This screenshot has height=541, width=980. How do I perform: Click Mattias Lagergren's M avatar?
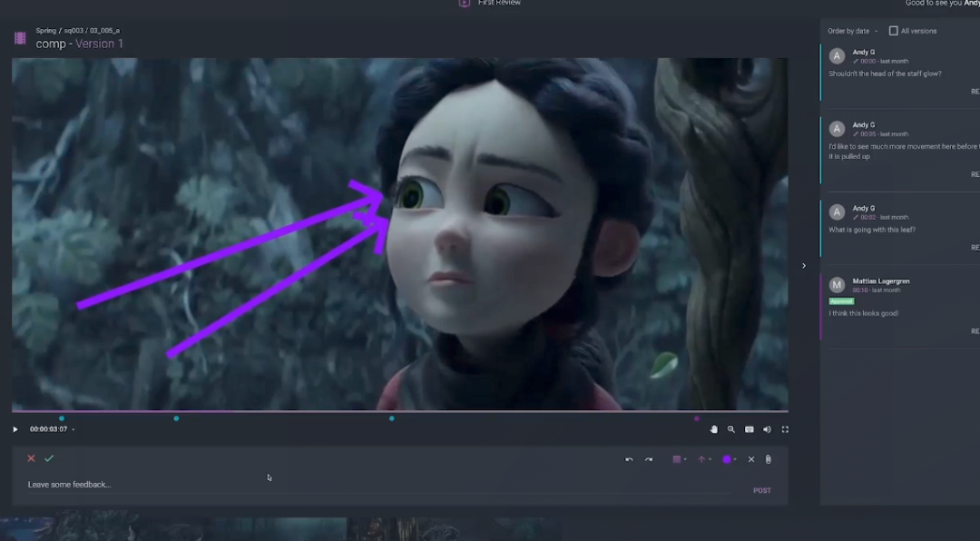(837, 285)
